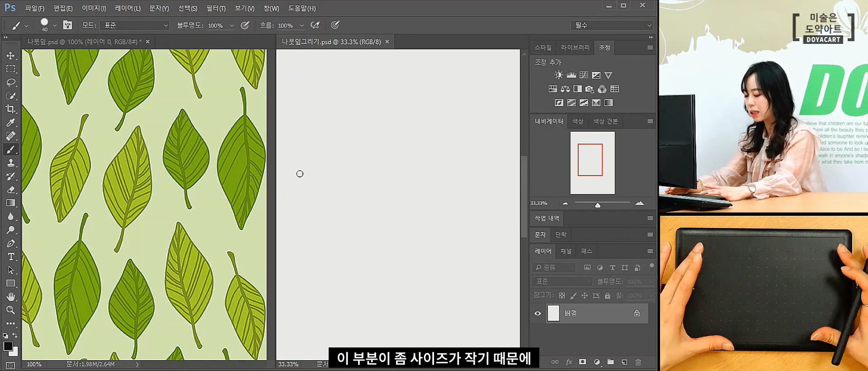The width and height of the screenshot is (868, 371).
Task: Select the Quick Selection tool
Action: tap(11, 96)
